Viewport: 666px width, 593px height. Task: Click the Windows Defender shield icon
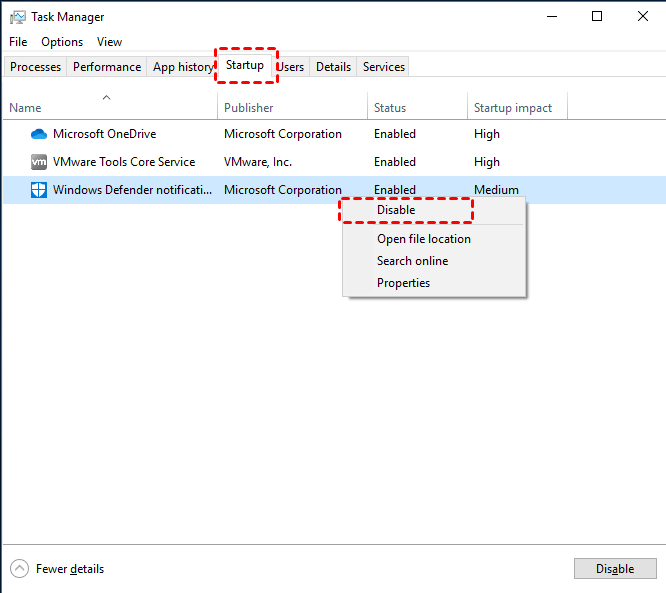[x=39, y=190]
